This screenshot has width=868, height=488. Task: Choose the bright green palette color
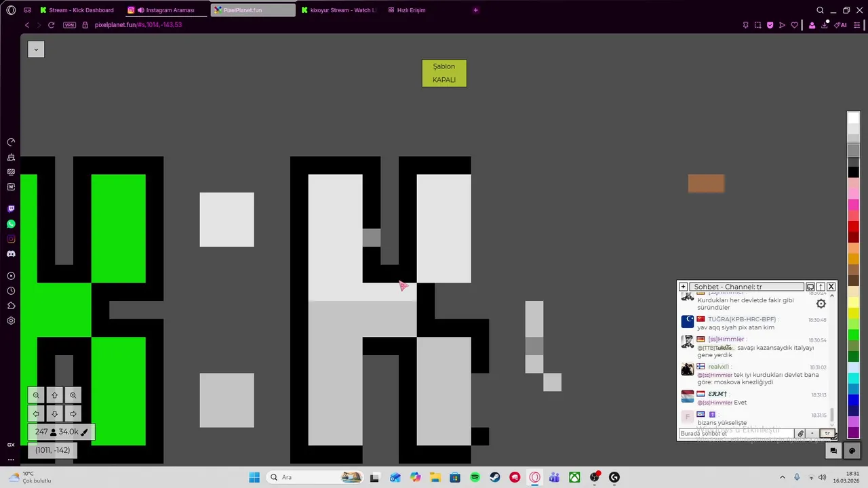pos(854,335)
